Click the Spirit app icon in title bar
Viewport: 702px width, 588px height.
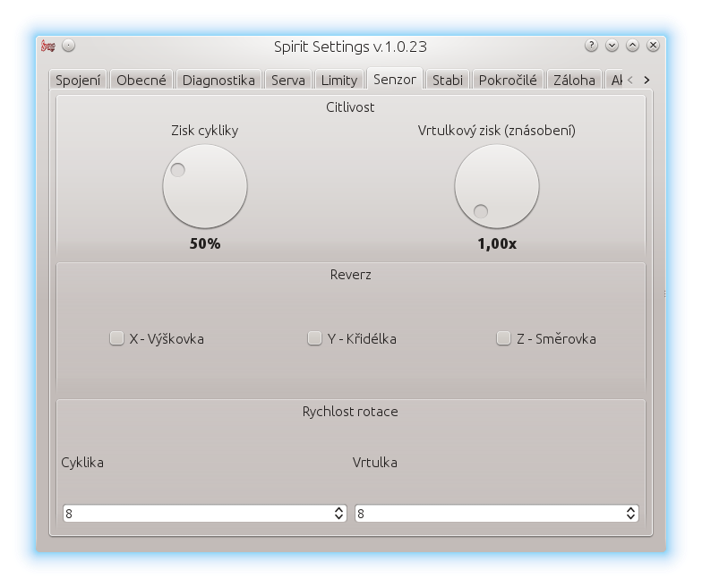(x=49, y=46)
